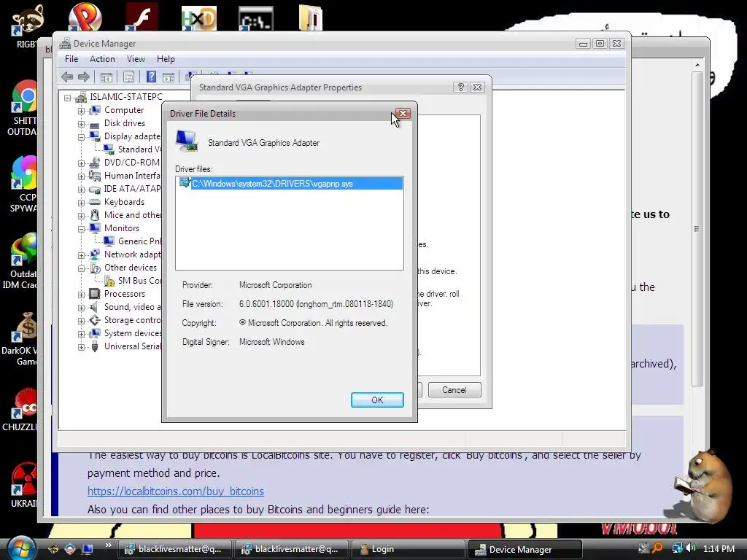The image size is (747, 560).
Task: Click the Microsoft Corporation provider value
Action: [275, 285]
